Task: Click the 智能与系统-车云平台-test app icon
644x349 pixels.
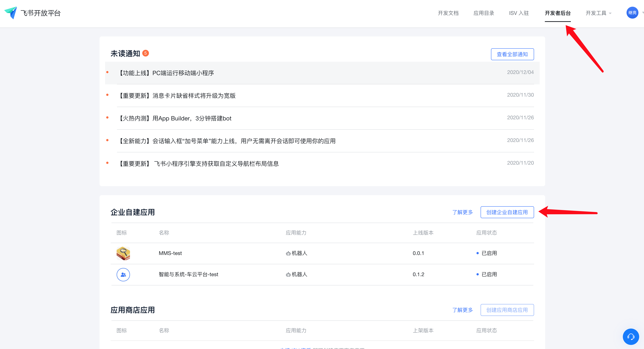Action: (123, 274)
